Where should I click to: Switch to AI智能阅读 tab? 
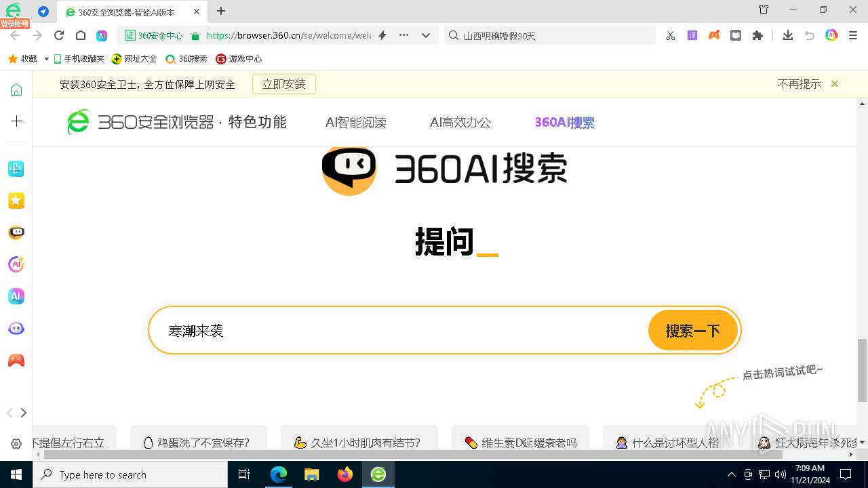click(356, 123)
